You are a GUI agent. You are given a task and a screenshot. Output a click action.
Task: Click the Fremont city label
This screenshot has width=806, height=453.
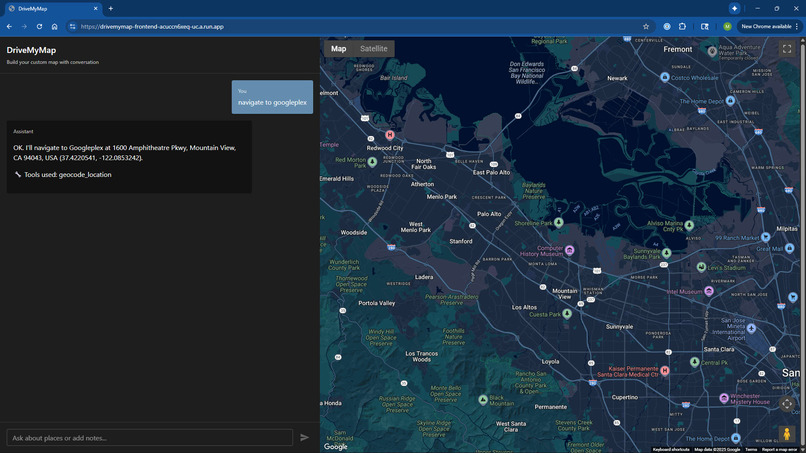tap(677, 49)
